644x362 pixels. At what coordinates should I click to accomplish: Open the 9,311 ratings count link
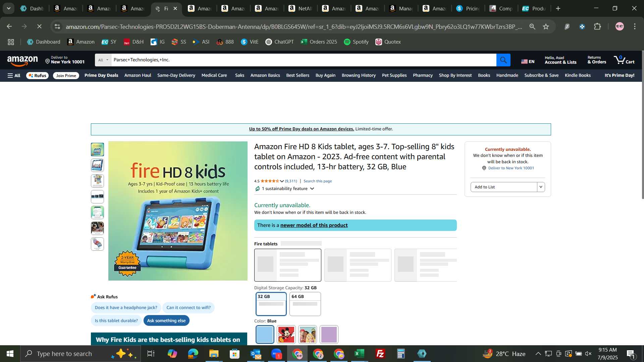click(x=291, y=181)
